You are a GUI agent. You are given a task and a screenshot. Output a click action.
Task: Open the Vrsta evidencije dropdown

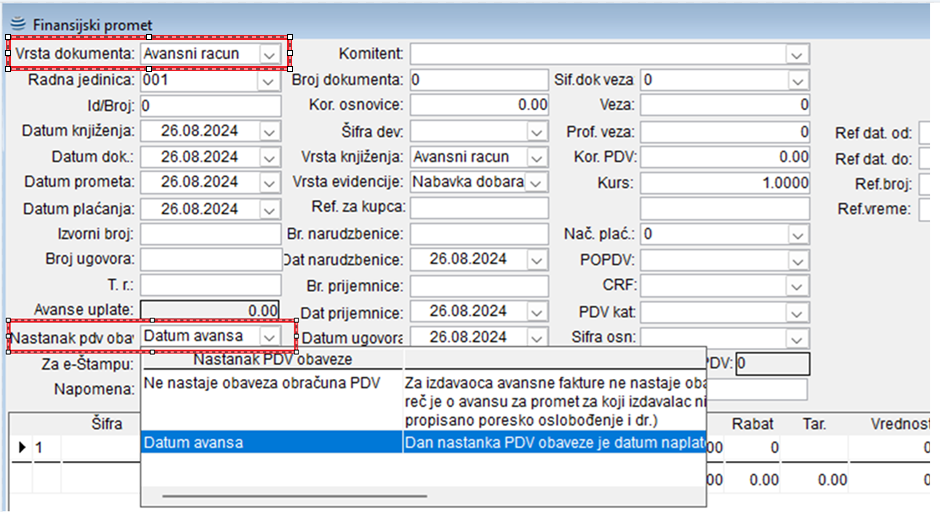(536, 183)
